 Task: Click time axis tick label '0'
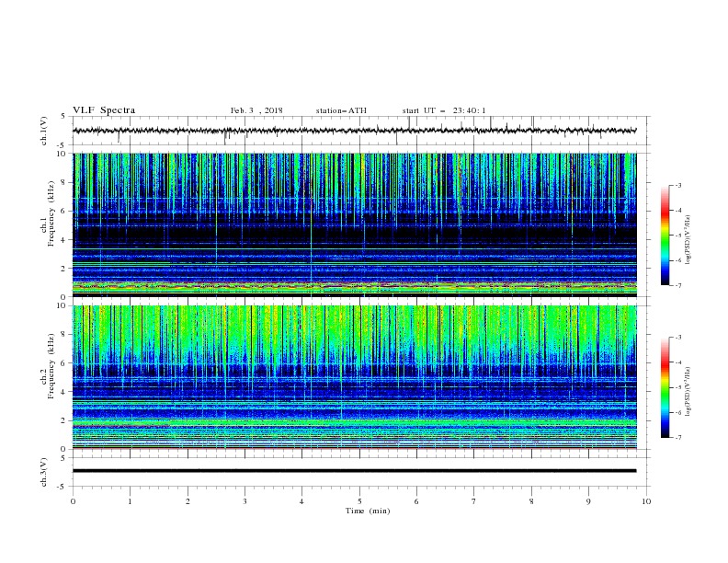coord(73,501)
